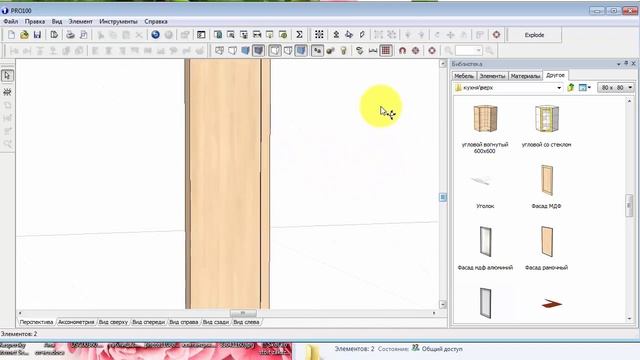Click the upward arrow icon in top toolbar
This screenshot has height=360, width=640.
[336, 35]
